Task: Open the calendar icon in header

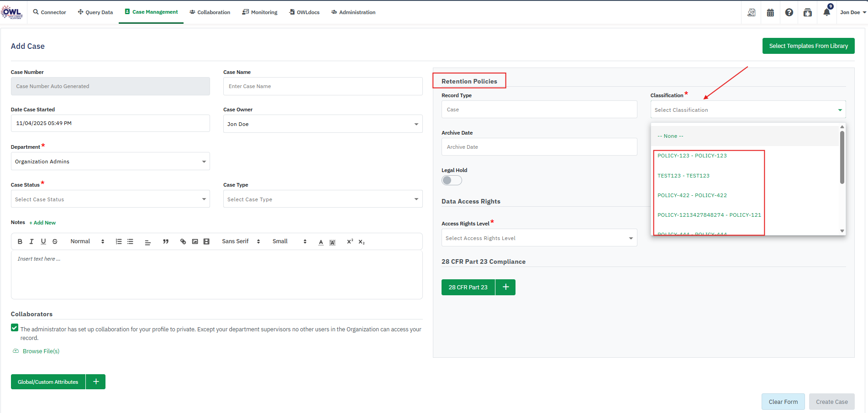Action: [x=770, y=12]
